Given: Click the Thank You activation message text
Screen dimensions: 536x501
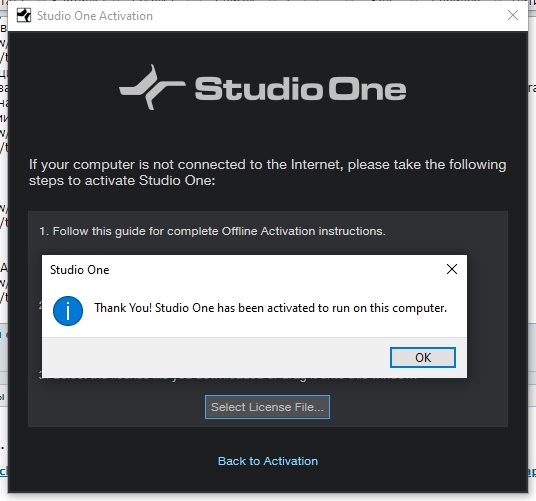Looking at the screenshot, I should tap(270, 308).
